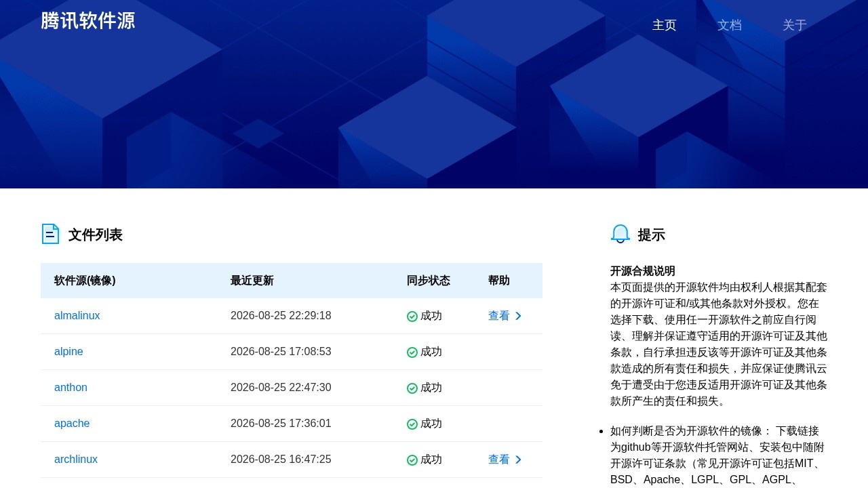Click the 帮助 column header
Screen dimensions: 868x488
499,281
